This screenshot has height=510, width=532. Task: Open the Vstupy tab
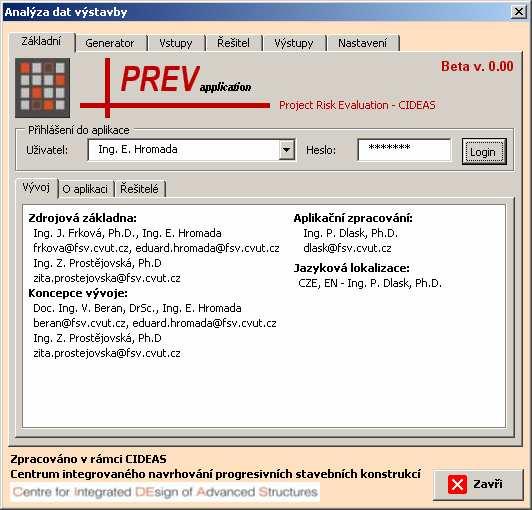[175, 43]
